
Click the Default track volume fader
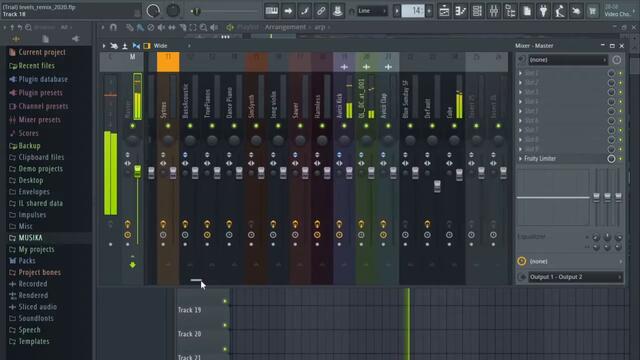tap(437, 186)
